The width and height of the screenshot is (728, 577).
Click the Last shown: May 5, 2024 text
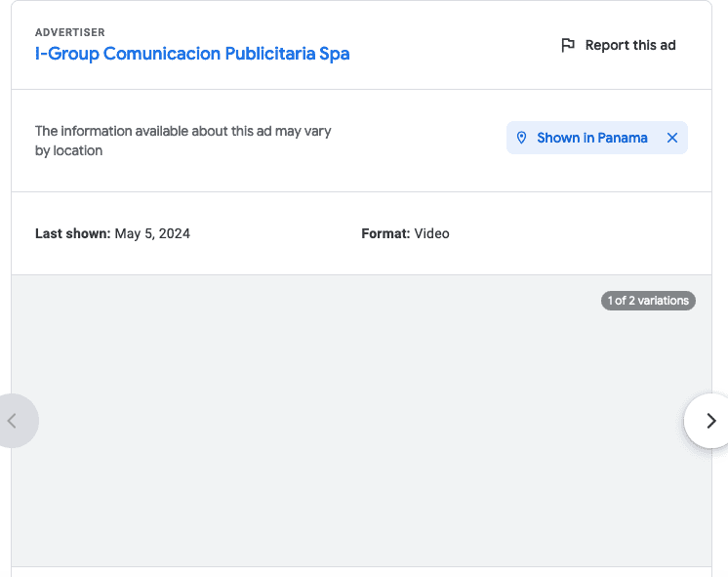click(112, 233)
